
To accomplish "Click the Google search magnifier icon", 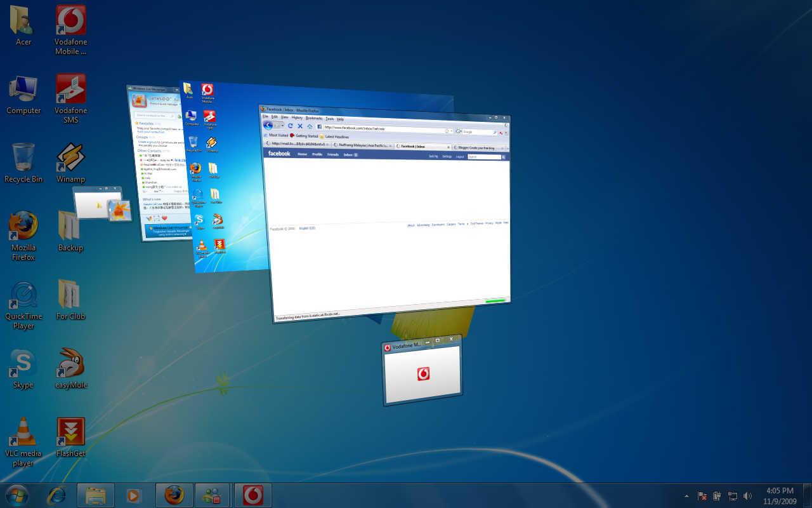I will [495, 131].
